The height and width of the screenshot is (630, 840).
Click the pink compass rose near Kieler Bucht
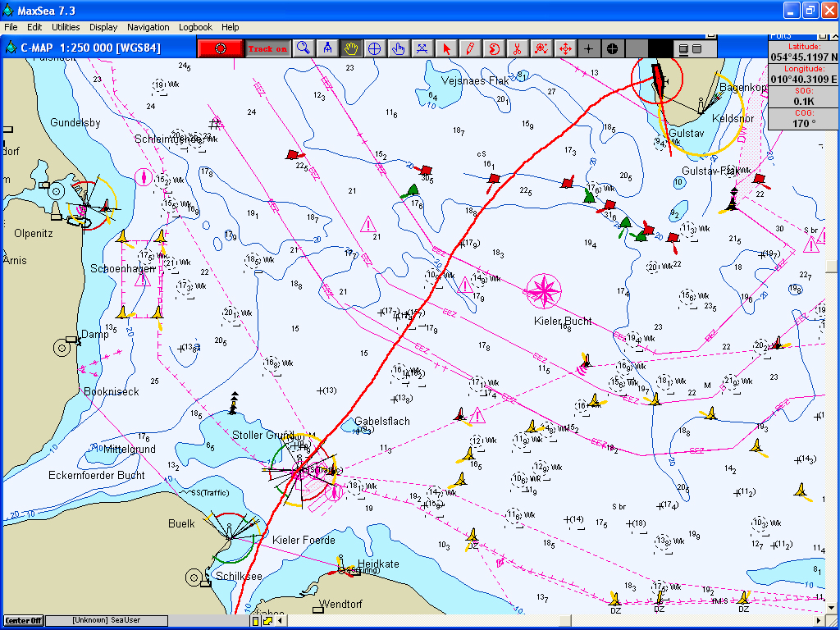(x=544, y=291)
